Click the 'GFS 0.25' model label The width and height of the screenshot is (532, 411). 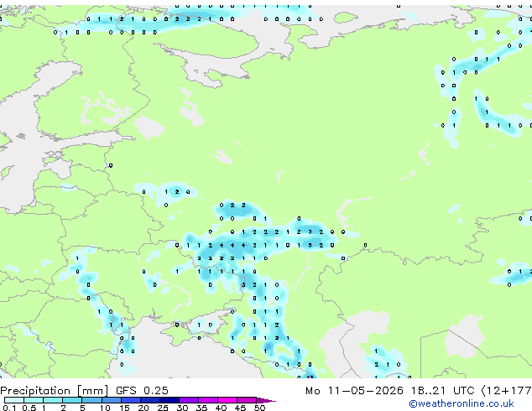pos(142,391)
